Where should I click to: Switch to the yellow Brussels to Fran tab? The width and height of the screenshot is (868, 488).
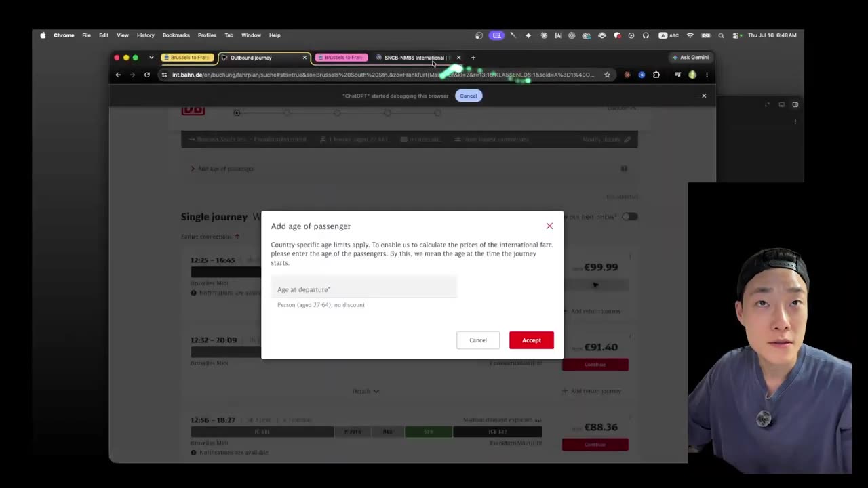pyautogui.click(x=188, y=58)
